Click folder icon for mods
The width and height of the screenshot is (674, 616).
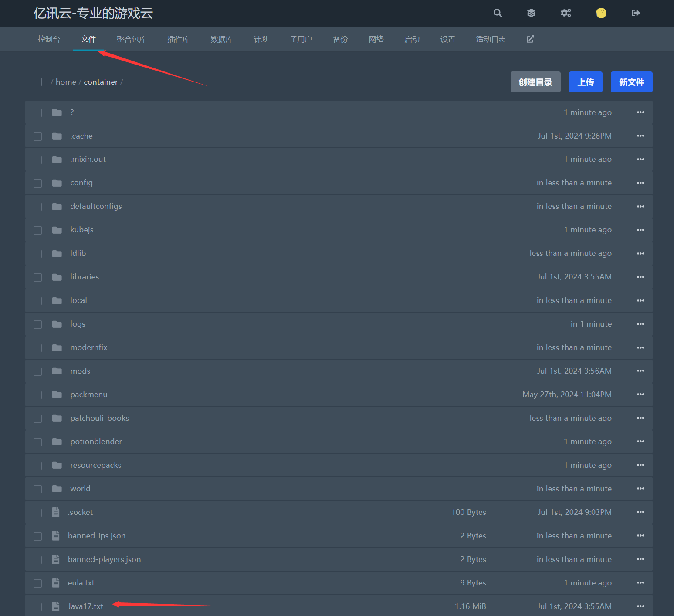(57, 371)
